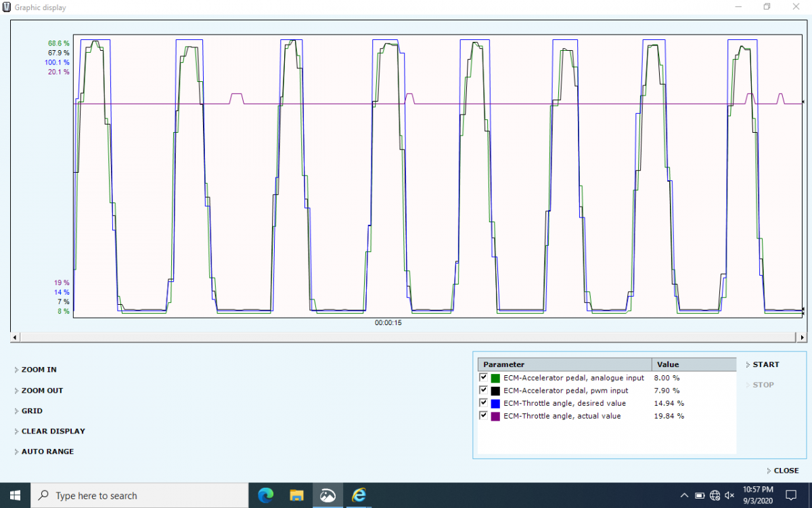Toggle Throttle angle, actual value checkbox
Image resolution: width=812 pixels, height=508 pixels.
483,415
